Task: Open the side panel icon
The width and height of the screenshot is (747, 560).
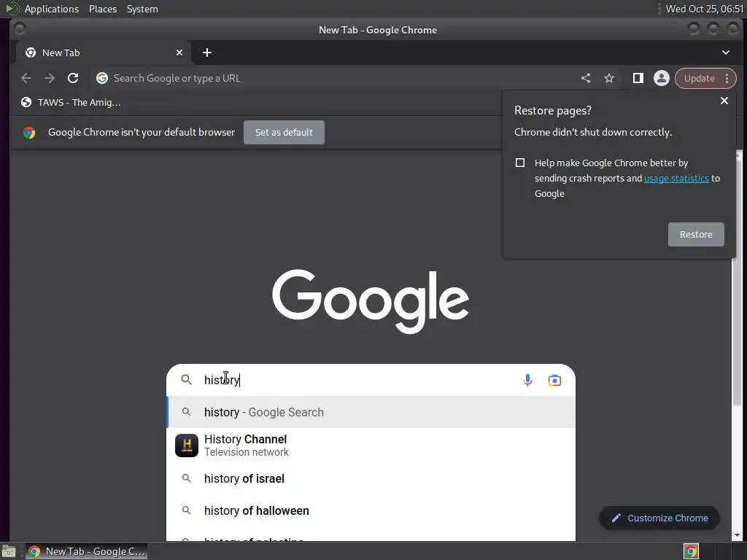Action: click(x=638, y=78)
